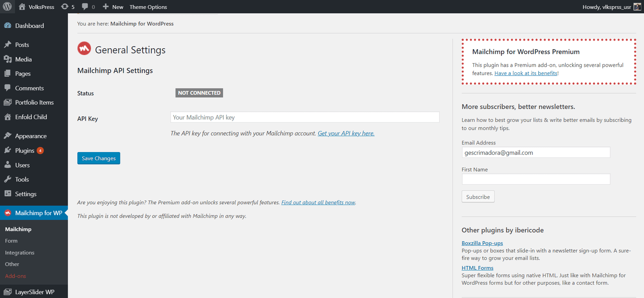Open the Media library menu
The height and width of the screenshot is (298, 644).
click(x=23, y=59)
